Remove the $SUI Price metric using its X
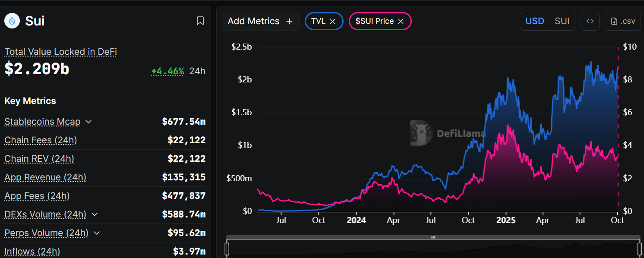This screenshot has height=258, width=644. point(401,21)
